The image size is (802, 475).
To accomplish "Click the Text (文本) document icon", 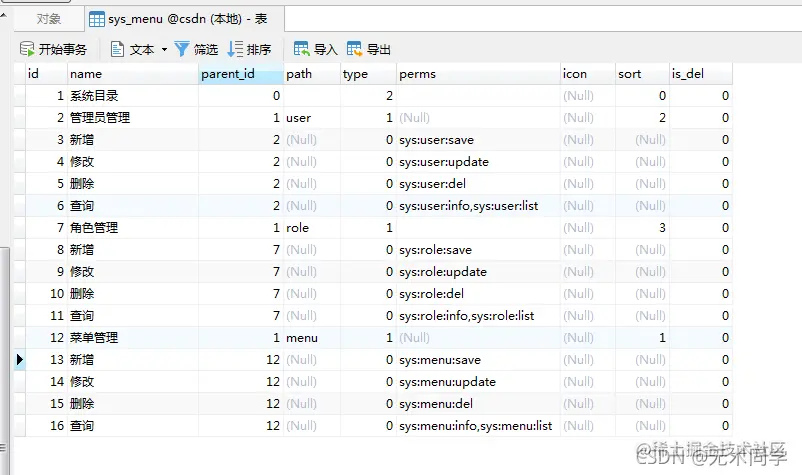I will coord(117,49).
